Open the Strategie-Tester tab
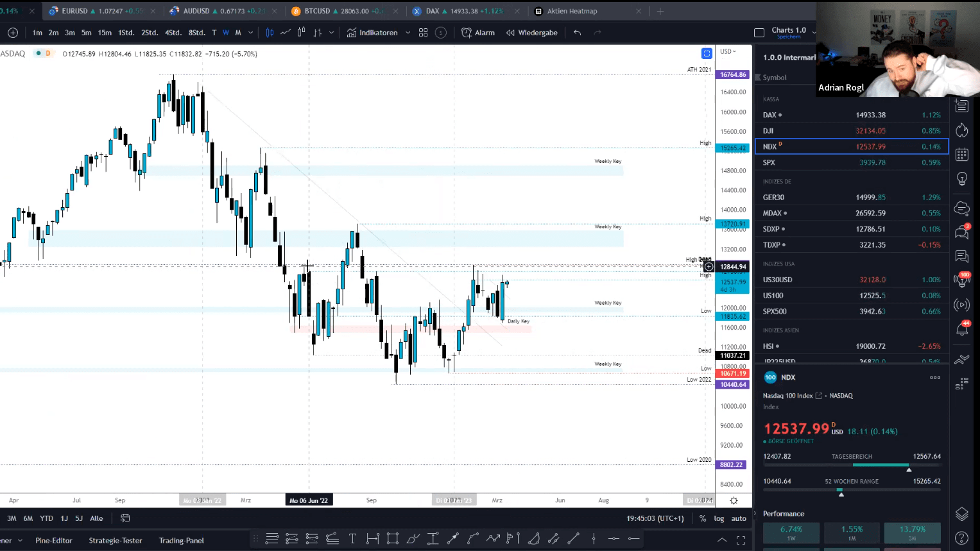 [x=116, y=541]
